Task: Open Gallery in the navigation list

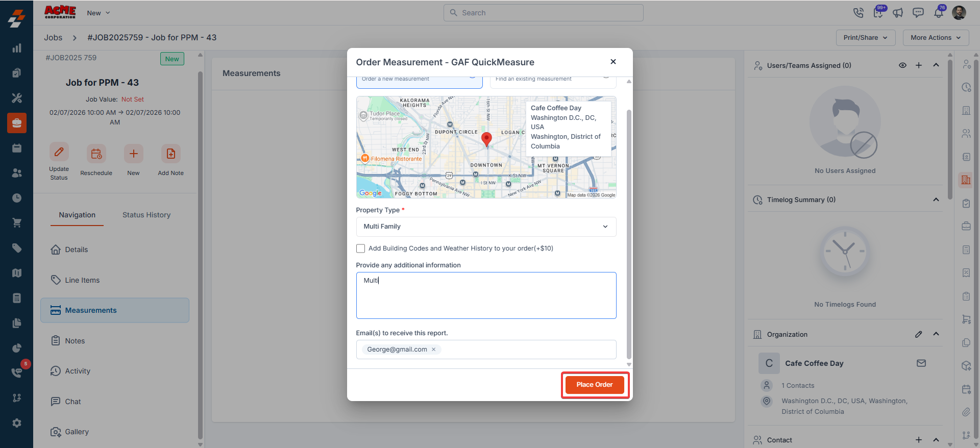Action: [115, 432]
